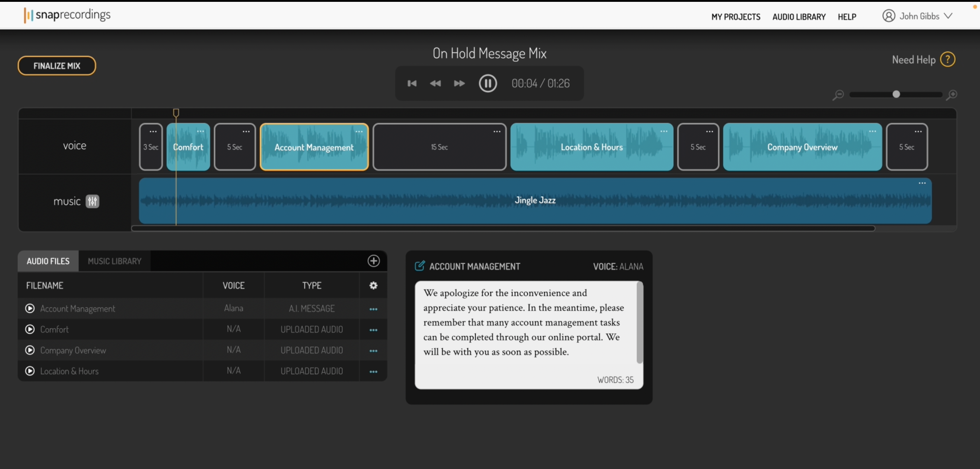The image size is (980, 469).
Task: Play the Comfort audio file preview
Action: pyautogui.click(x=30, y=329)
